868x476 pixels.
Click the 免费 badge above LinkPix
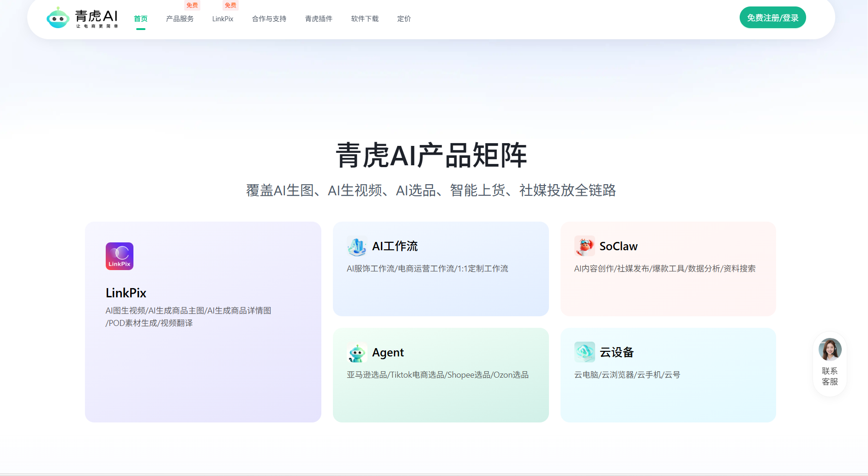tap(230, 6)
